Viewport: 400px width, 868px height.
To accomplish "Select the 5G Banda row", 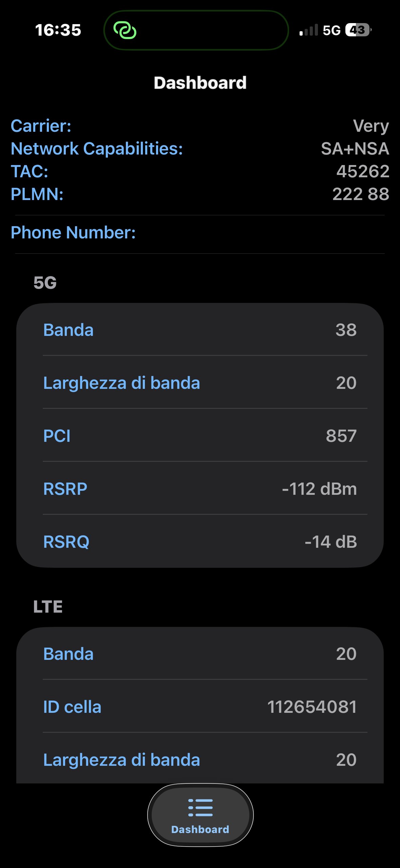I will point(200,330).
